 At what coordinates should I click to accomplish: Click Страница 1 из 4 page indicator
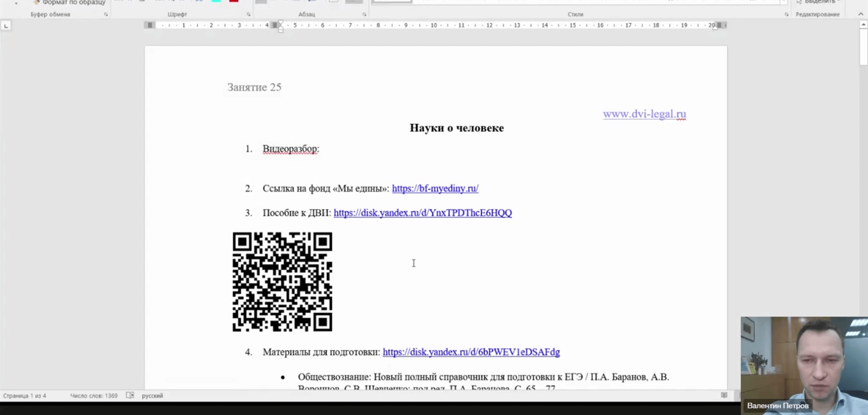click(x=25, y=396)
